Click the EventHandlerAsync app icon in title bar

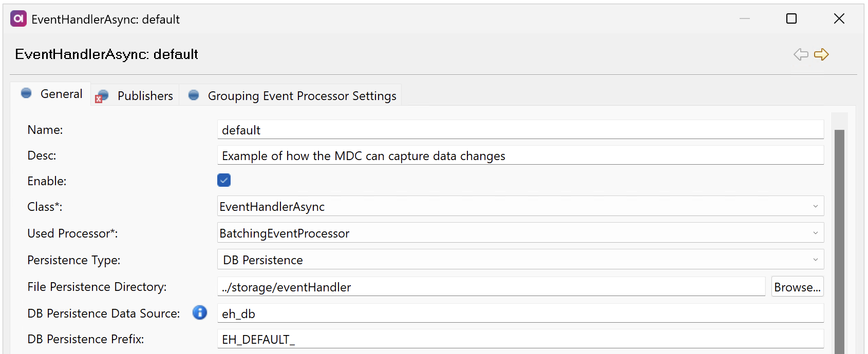click(17, 18)
